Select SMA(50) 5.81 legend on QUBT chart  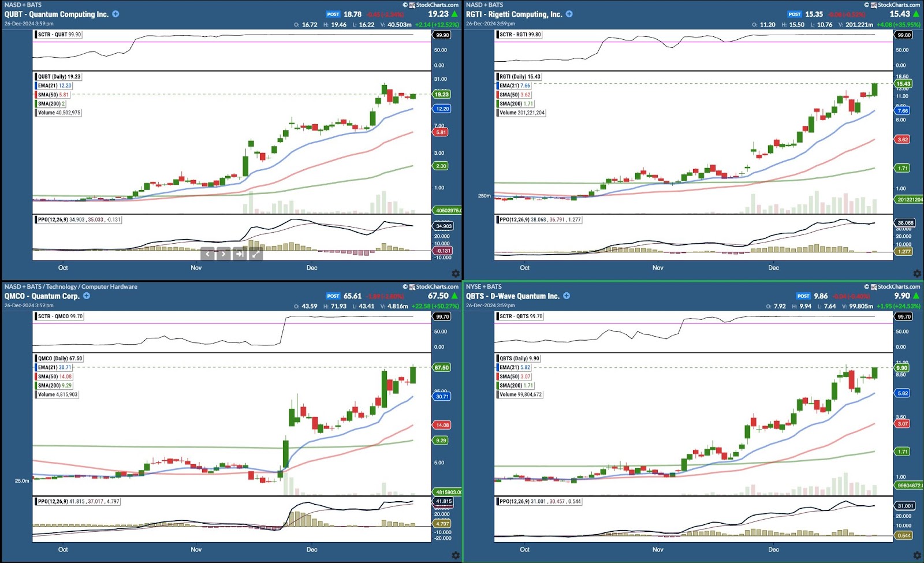pos(53,95)
